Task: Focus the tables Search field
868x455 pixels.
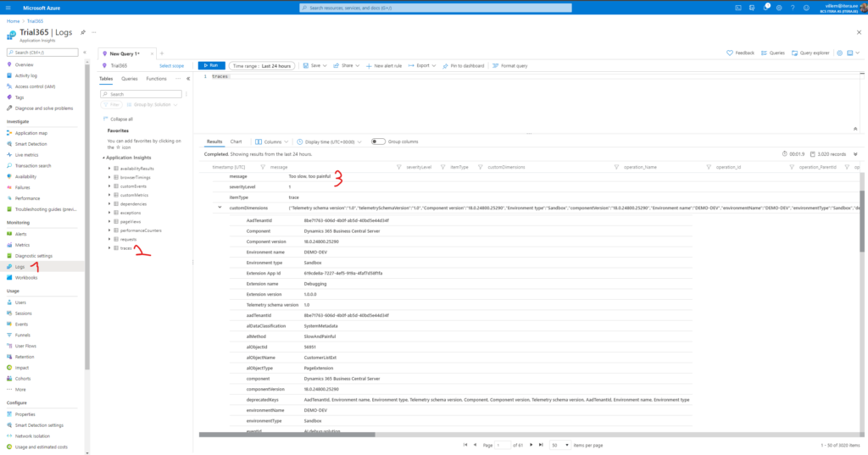Action: click(142, 94)
